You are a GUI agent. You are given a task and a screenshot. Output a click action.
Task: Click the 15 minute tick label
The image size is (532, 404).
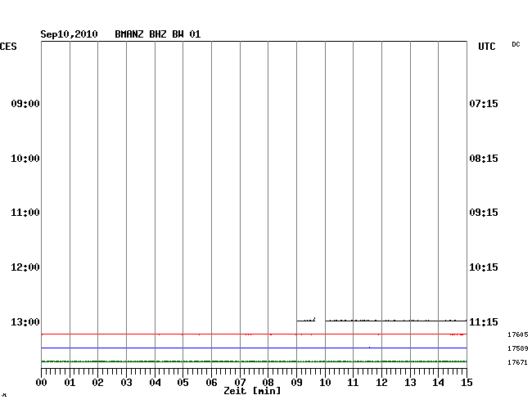pyautogui.click(x=467, y=383)
